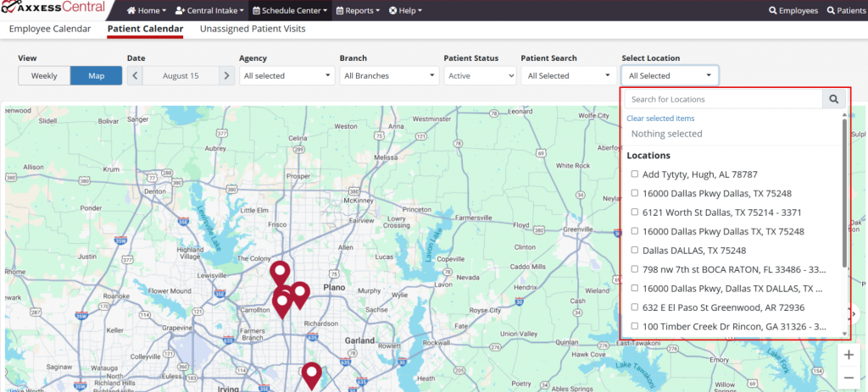Click the Axxess Central logo
This screenshot has height=392, width=868.
tap(53, 8)
